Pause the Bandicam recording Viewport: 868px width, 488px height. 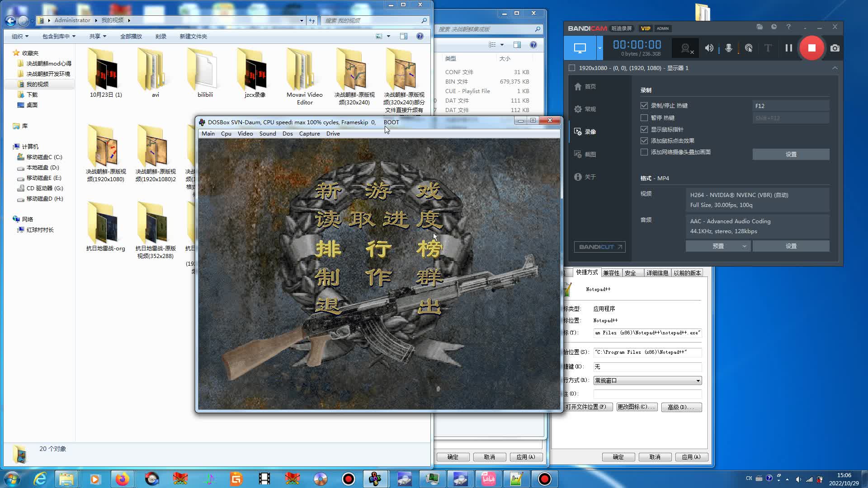[x=789, y=48]
